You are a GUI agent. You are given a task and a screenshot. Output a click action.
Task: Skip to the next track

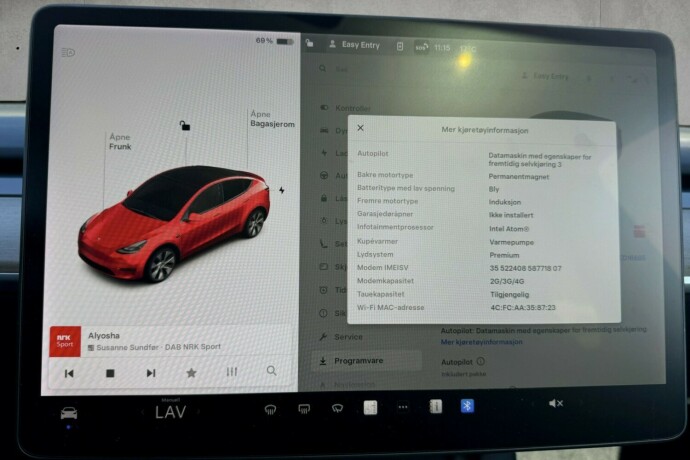click(x=151, y=373)
